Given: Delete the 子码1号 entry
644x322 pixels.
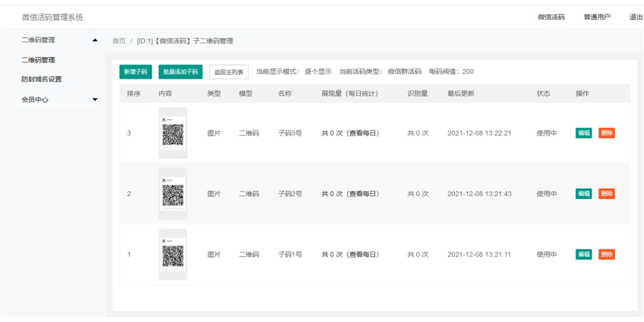Looking at the screenshot, I should click(606, 254).
